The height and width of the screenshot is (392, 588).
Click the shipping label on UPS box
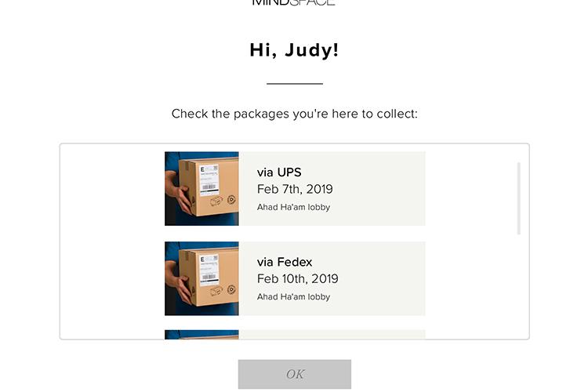point(209,180)
